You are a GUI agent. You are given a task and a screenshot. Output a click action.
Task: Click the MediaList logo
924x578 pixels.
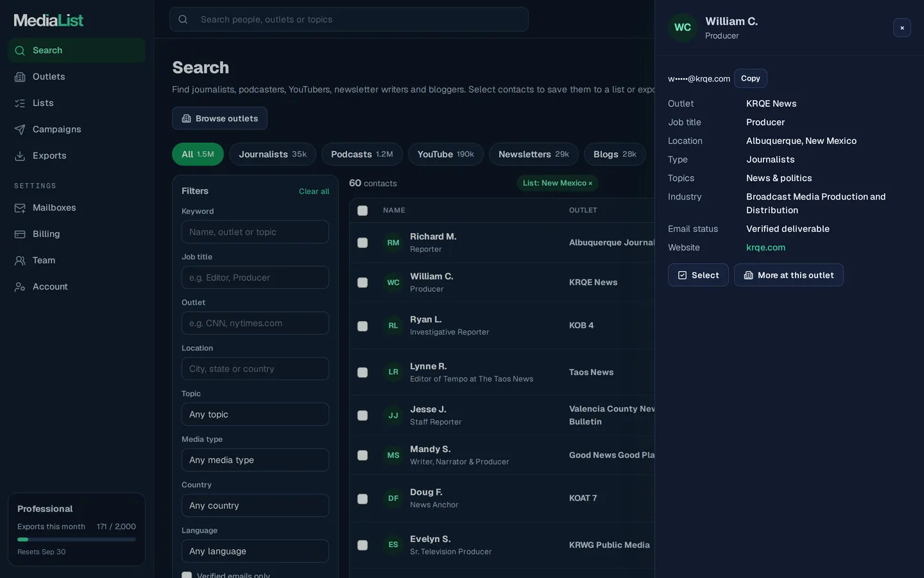[49, 21]
